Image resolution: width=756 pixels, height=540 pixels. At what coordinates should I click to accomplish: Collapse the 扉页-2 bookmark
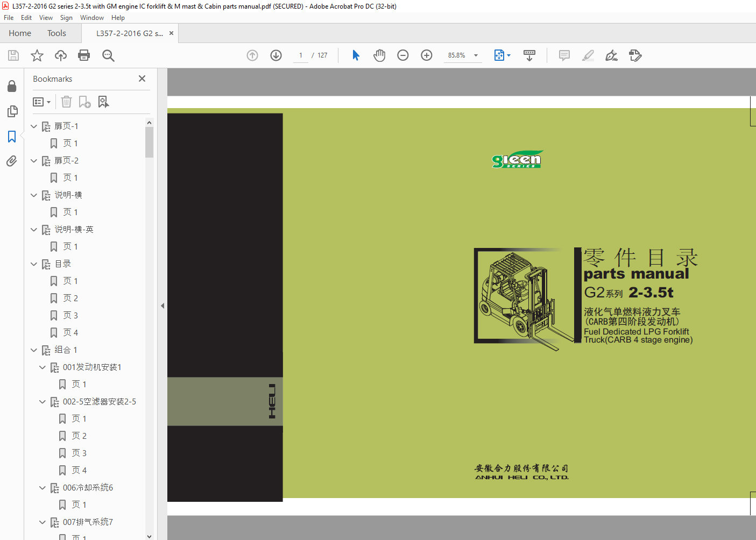[x=34, y=161]
